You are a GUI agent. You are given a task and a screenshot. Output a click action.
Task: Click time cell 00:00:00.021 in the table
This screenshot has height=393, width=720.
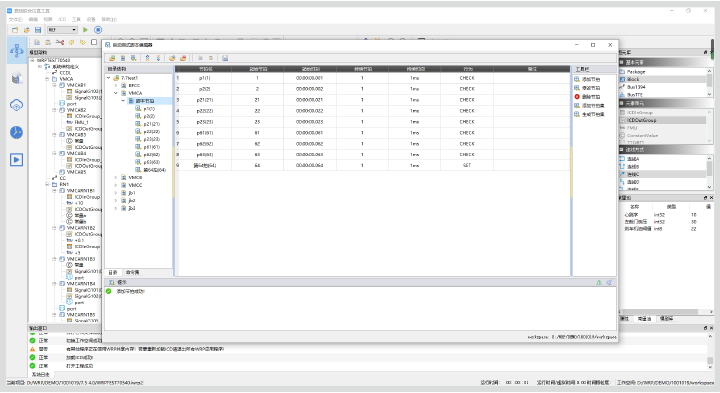[309, 100]
